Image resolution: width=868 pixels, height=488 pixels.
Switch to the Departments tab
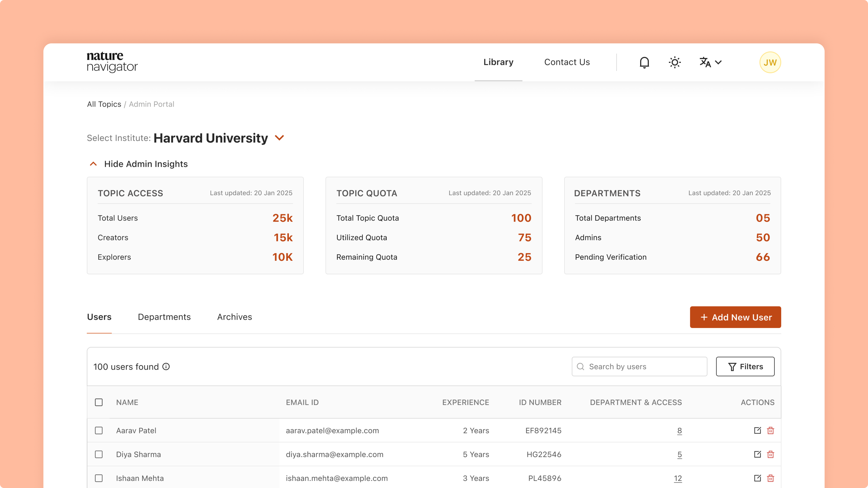pos(164,317)
